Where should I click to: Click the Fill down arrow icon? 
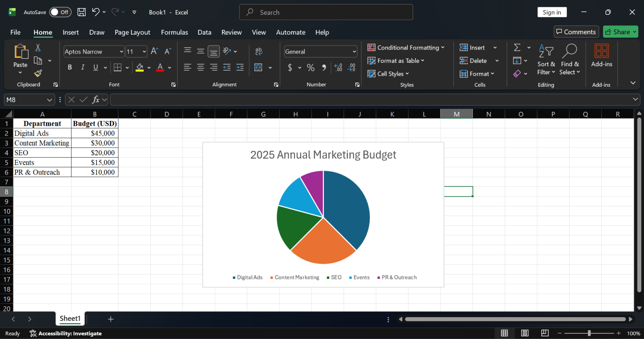517,60
